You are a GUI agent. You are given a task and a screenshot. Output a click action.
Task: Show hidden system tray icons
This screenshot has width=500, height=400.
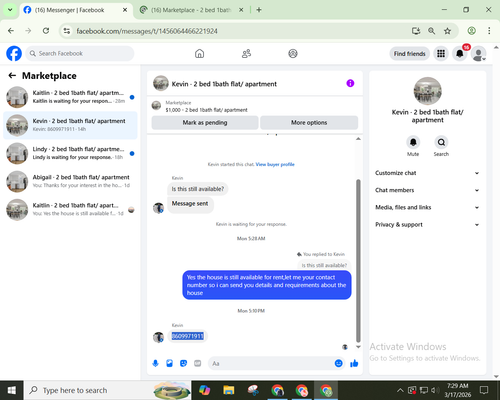[x=400, y=390]
